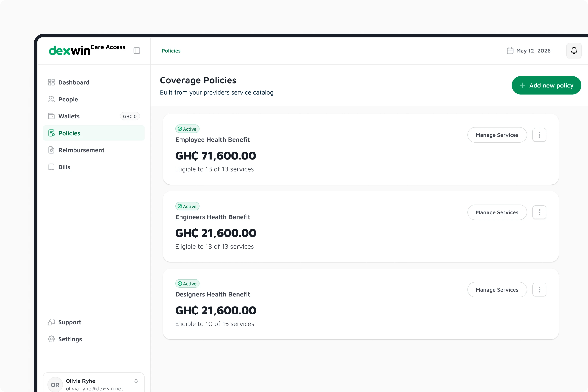Click the Settings gear icon

tap(51, 339)
